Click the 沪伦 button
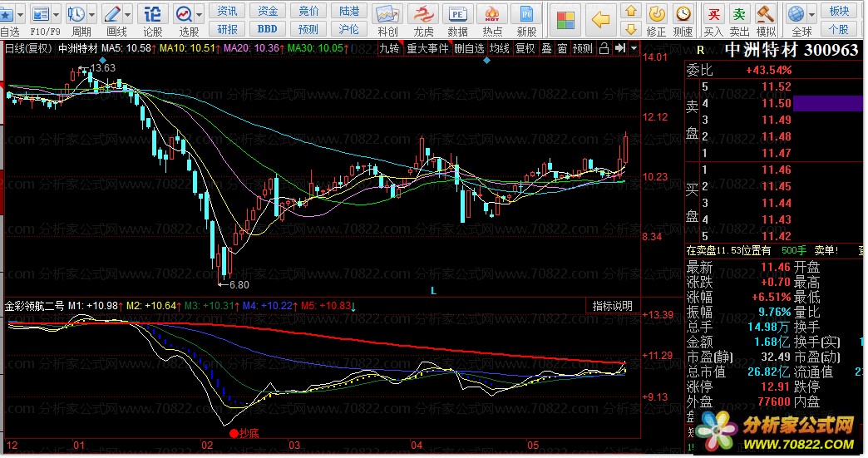 348,29
